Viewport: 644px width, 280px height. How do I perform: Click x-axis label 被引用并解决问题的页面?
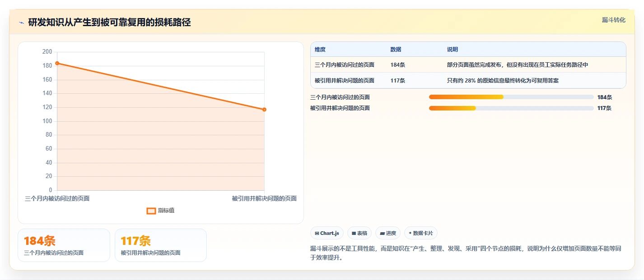[264, 198]
